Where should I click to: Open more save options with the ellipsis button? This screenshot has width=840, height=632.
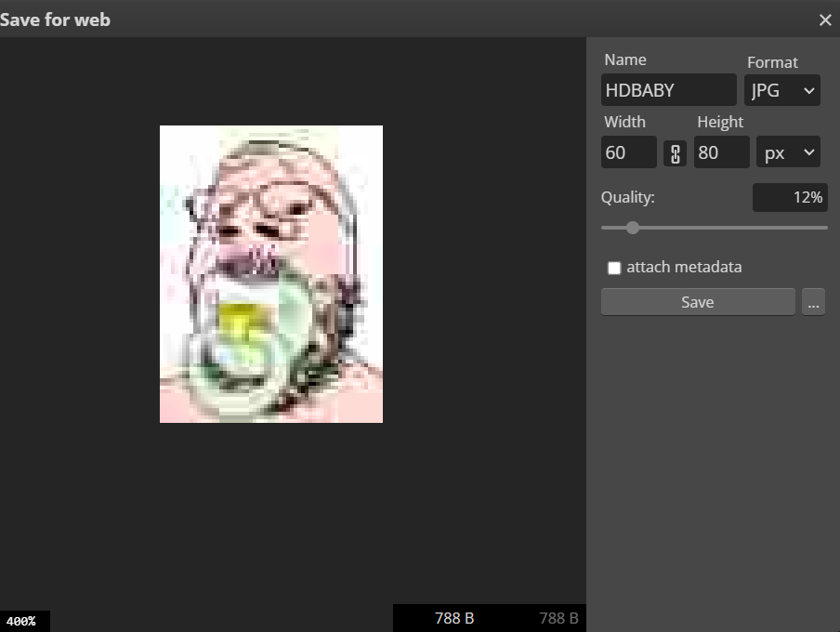[813, 302]
